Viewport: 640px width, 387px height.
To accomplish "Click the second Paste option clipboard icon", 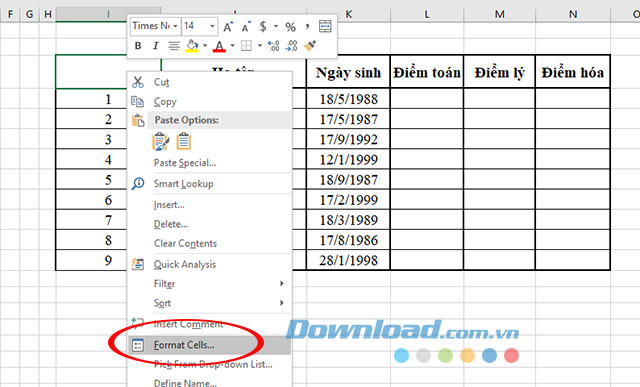I will tap(184, 141).
